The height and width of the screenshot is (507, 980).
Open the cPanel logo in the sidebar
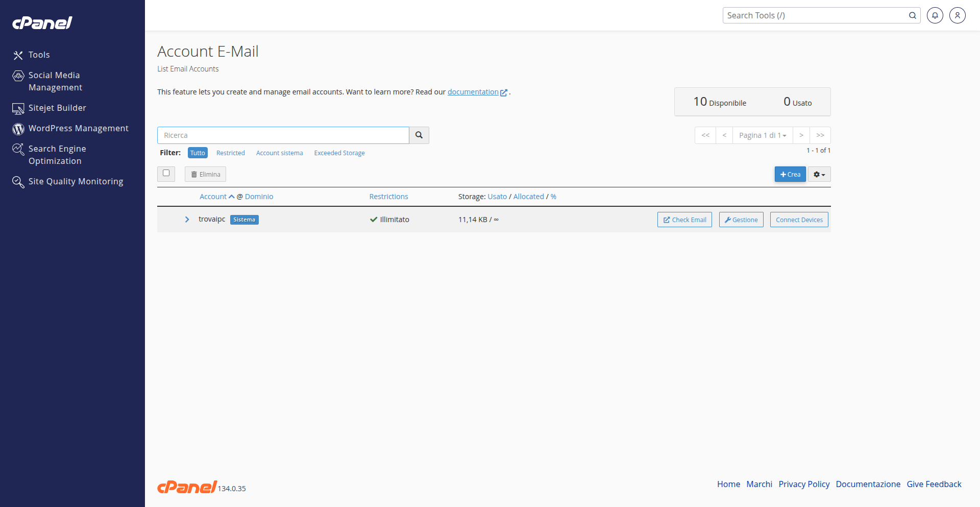point(42,23)
